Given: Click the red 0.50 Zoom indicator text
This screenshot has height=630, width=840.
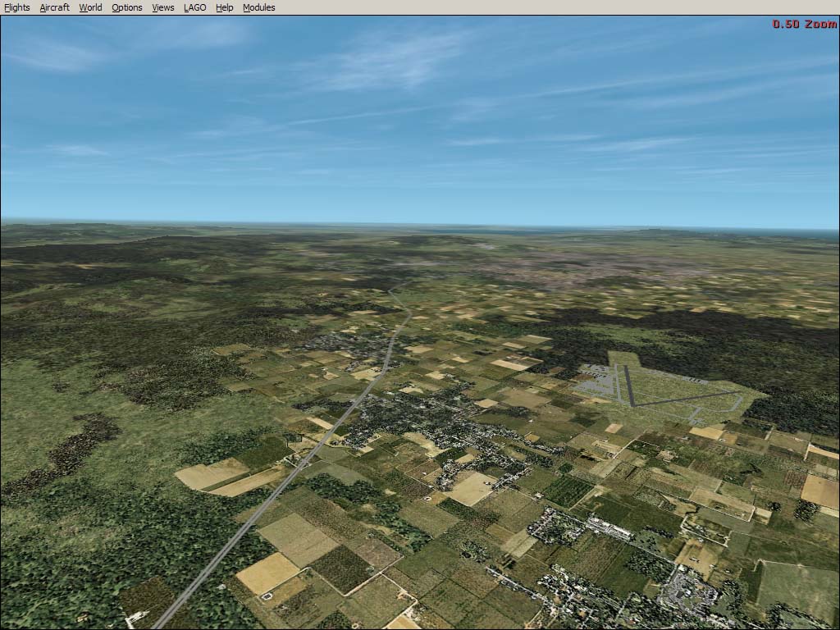Looking at the screenshot, I should point(805,24).
